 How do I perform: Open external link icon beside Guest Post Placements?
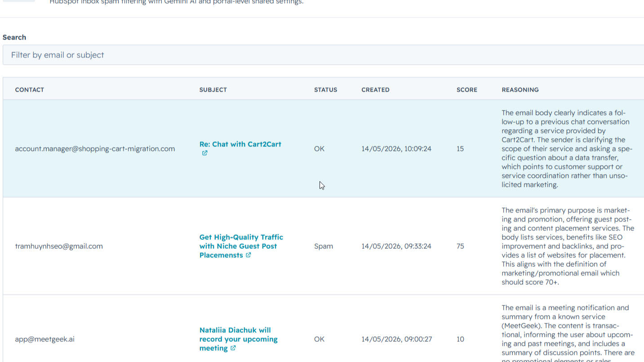pyautogui.click(x=249, y=255)
